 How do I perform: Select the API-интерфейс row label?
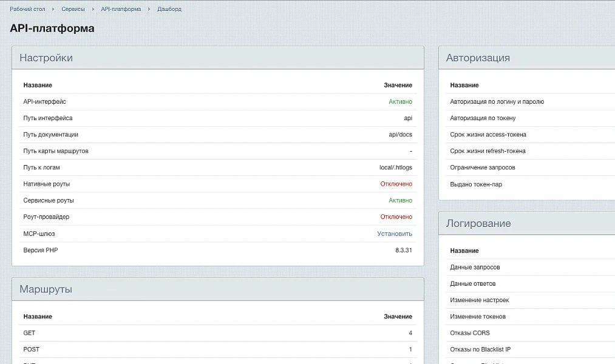(44, 101)
